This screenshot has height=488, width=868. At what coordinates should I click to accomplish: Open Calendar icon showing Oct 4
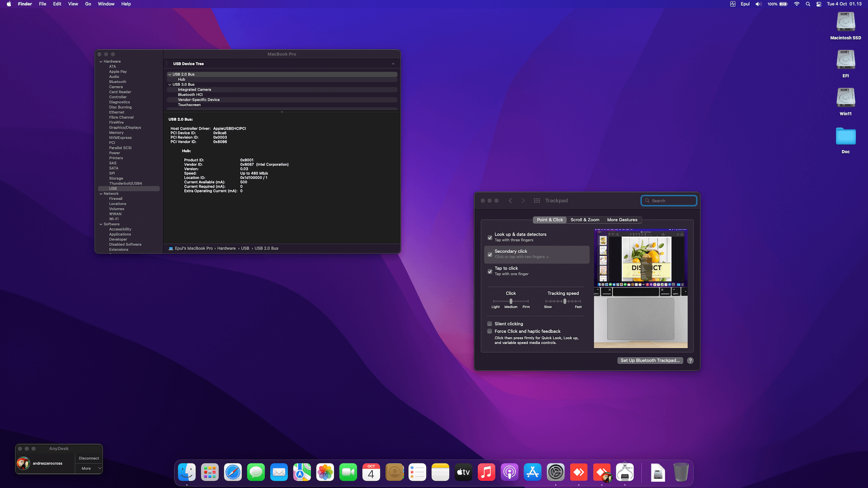pyautogui.click(x=371, y=473)
